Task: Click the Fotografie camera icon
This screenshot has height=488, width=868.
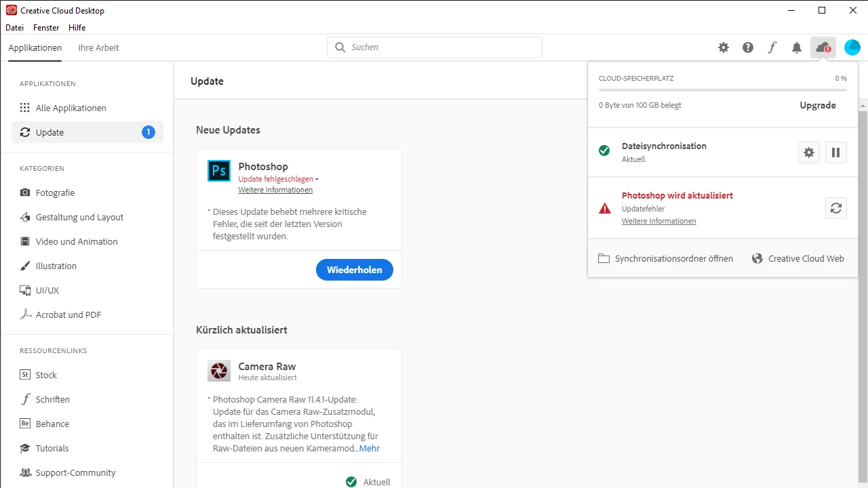Action: tap(25, 192)
